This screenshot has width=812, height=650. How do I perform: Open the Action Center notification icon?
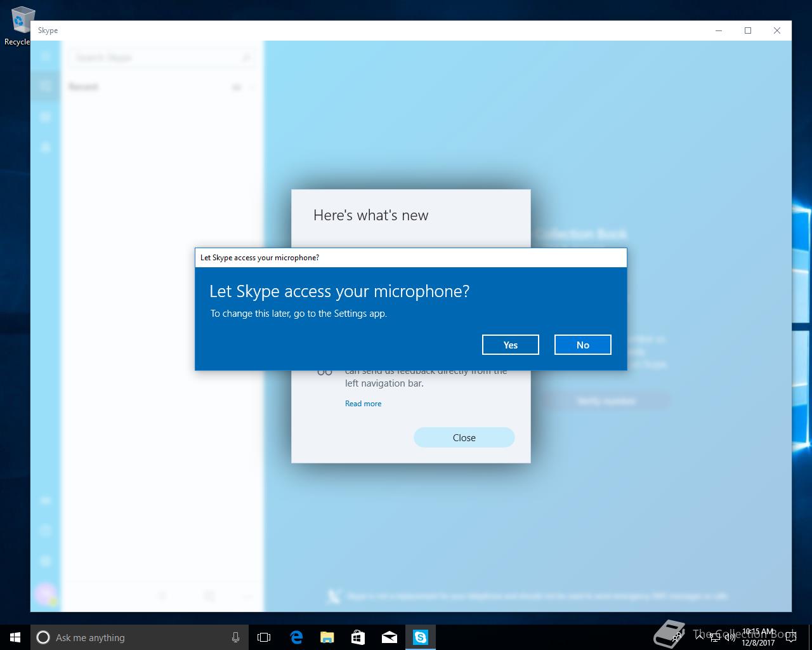[x=791, y=637]
